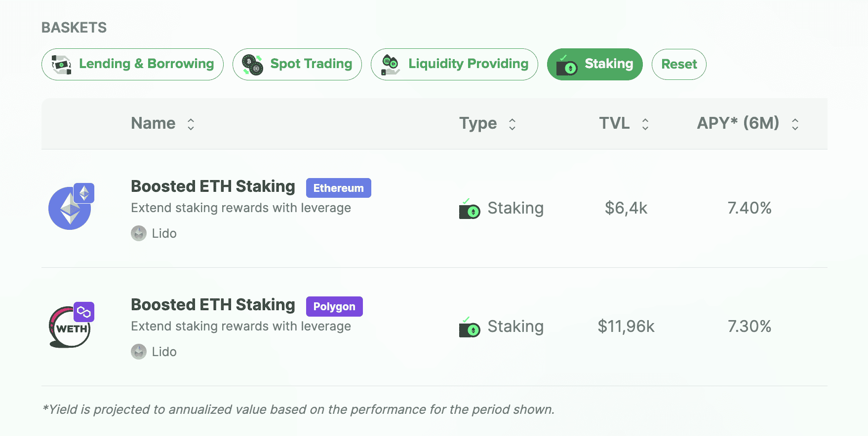Open Boosted ETH Staking on Ethereum
The height and width of the screenshot is (436, 868).
[x=213, y=186]
